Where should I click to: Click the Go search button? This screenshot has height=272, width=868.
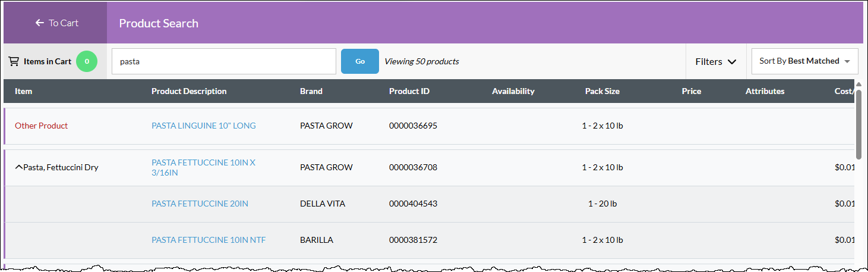click(x=360, y=61)
